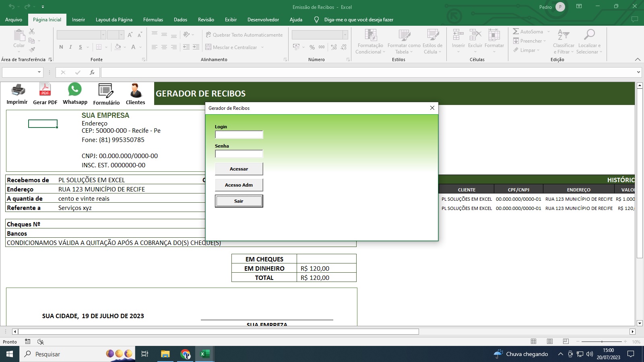This screenshot has height=362, width=644.
Task: Open the Clientes icon
Action: pos(136,90)
